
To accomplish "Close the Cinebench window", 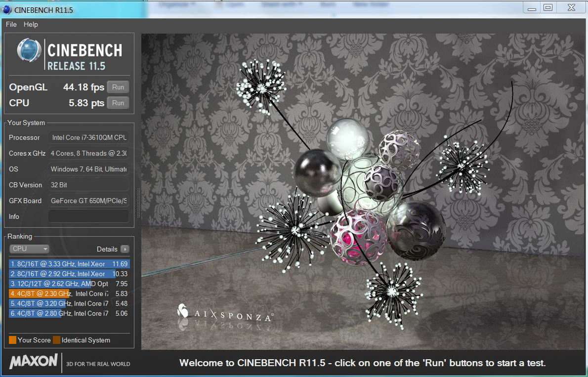I will tap(571, 7).
